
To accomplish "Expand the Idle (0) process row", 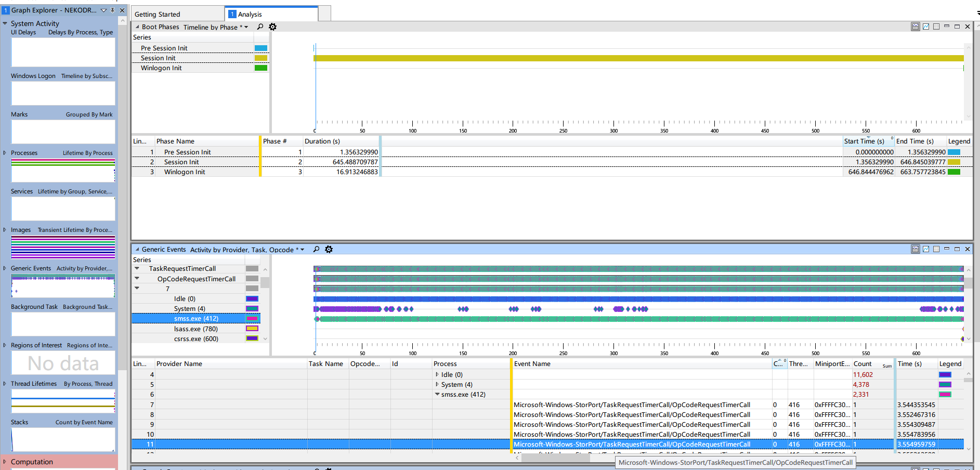I will click(x=437, y=374).
